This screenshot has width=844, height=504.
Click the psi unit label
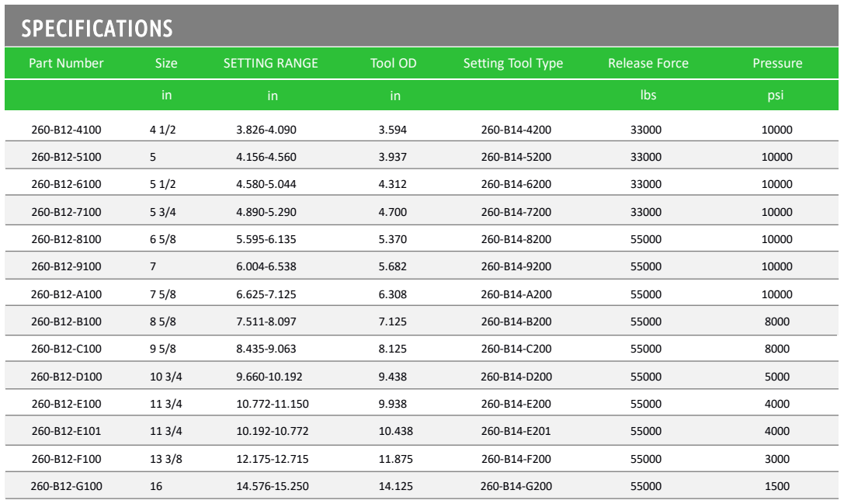(x=775, y=96)
